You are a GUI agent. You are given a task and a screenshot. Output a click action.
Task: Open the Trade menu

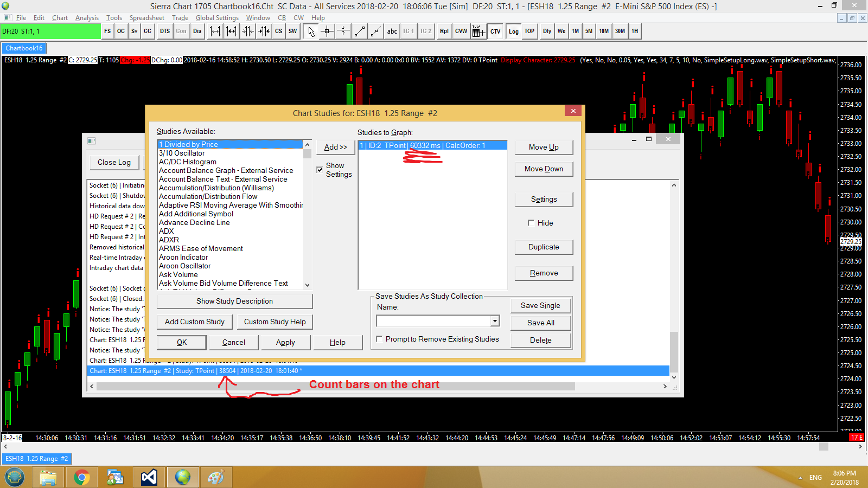pos(180,18)
